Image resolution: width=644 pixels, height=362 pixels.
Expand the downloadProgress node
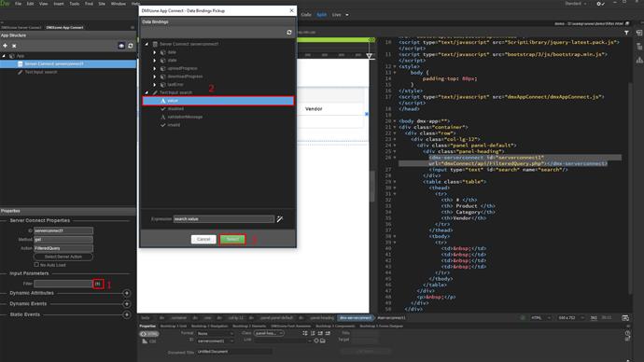point(154,77)
